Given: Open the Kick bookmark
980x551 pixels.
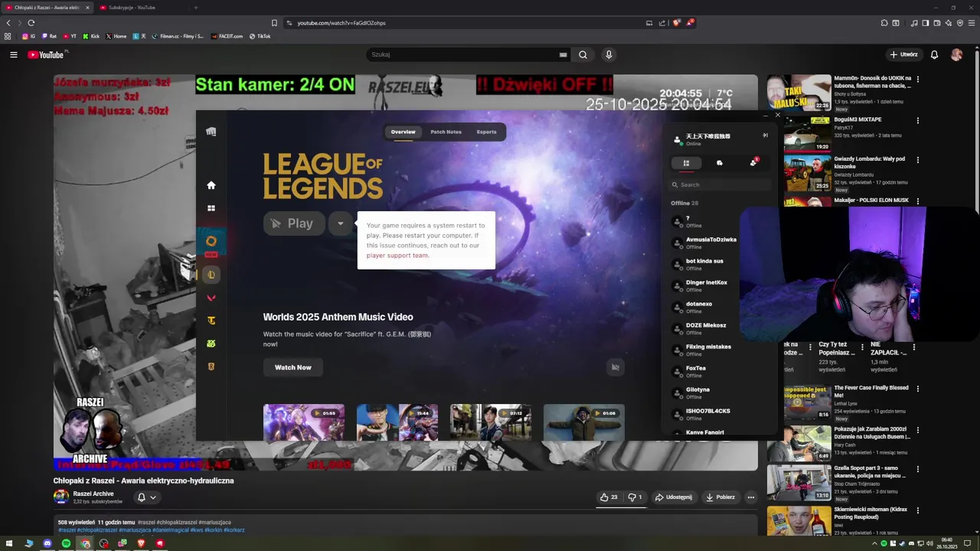Looking at the screenshot, I should (91, 36).
